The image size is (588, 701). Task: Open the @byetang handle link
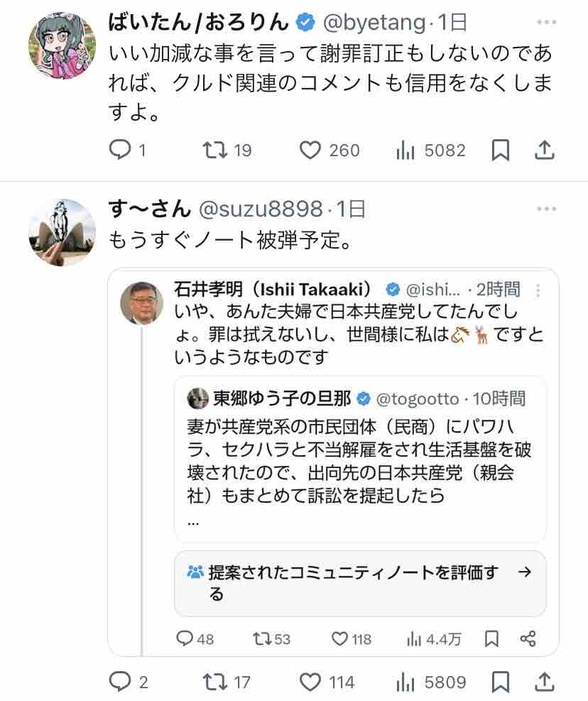[x=375, y=23]
